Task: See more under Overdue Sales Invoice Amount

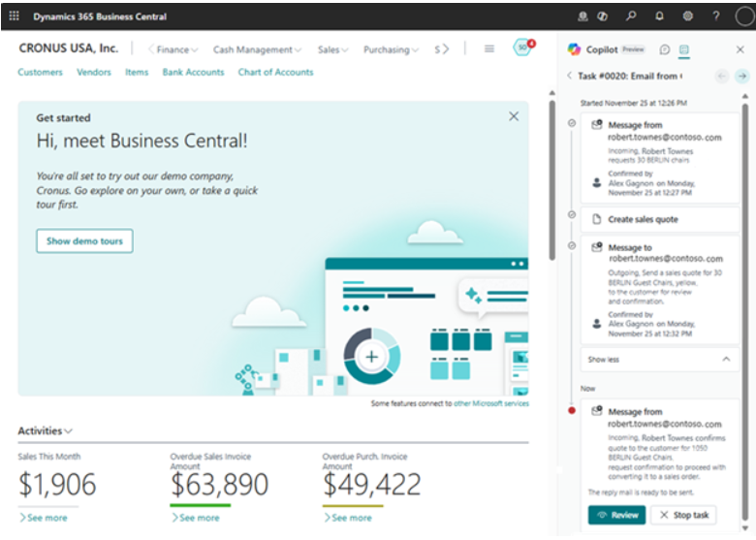Action: (196, 518)
